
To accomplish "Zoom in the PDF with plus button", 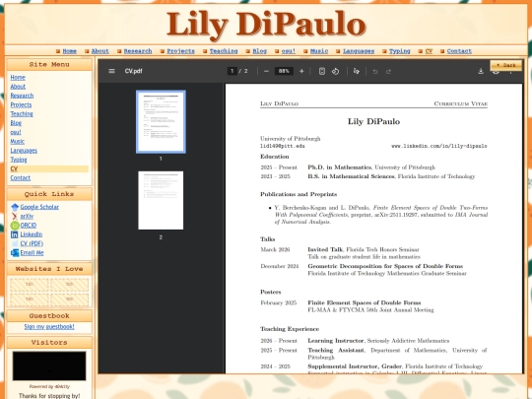I will [301, 71].
